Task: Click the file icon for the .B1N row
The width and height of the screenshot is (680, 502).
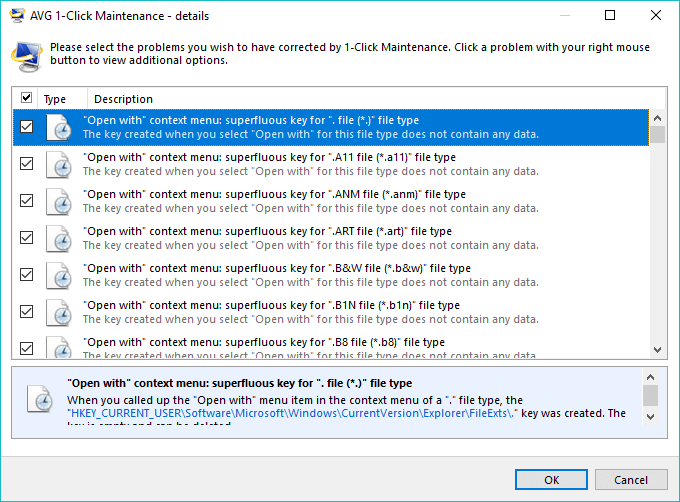Action: point(59,312)
